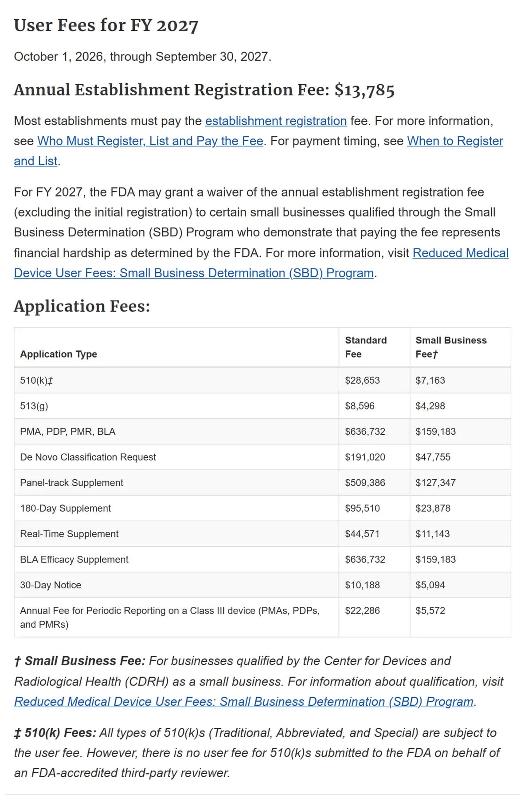Screen dimensions: 532x795
Task: Click the 30-Day Notice small business fee $5,094
Action: coord(430,585)
